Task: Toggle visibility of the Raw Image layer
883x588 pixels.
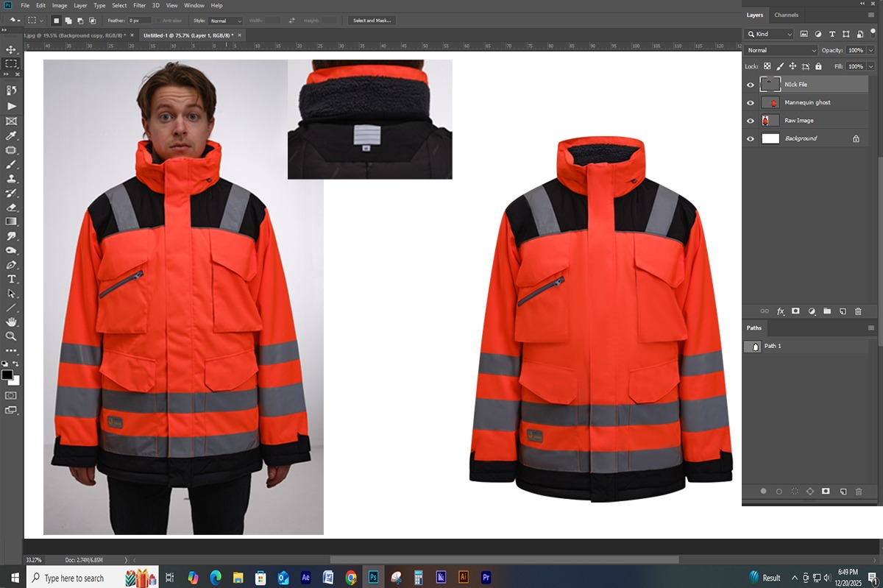Action: (751, 120)
